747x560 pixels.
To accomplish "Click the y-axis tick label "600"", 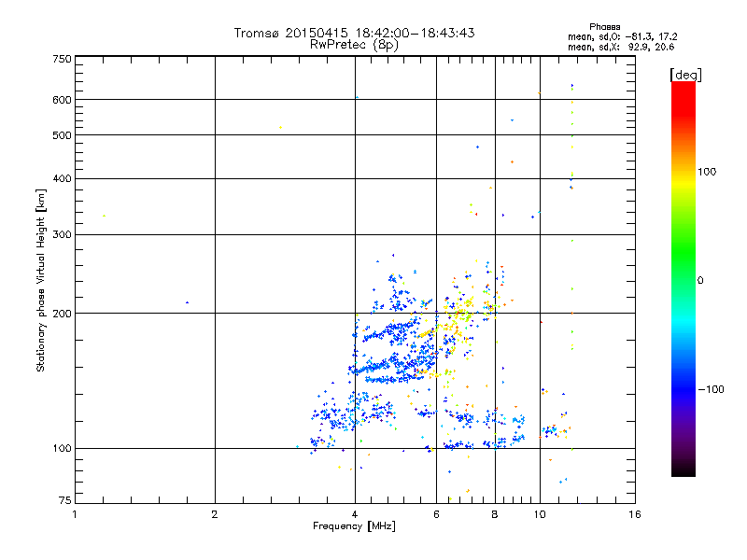I will [x=62, y=100].
